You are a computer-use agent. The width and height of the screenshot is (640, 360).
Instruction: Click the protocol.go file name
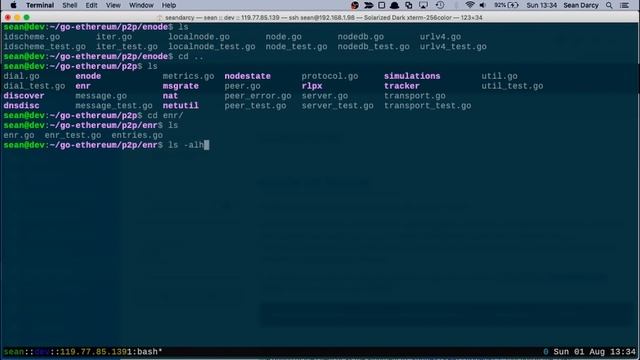(x=330, y=76)
